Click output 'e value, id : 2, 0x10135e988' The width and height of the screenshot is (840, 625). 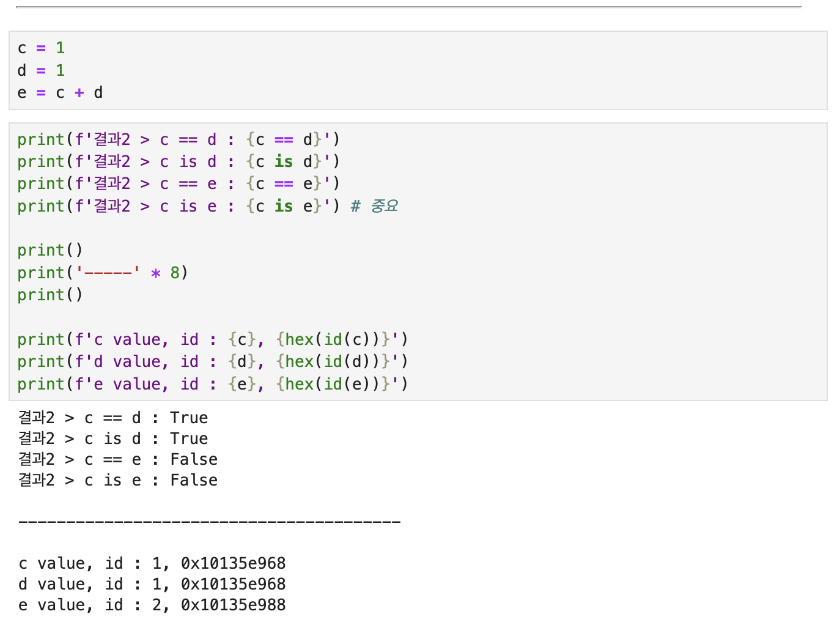pyautogui.click(x=152, y=605)
